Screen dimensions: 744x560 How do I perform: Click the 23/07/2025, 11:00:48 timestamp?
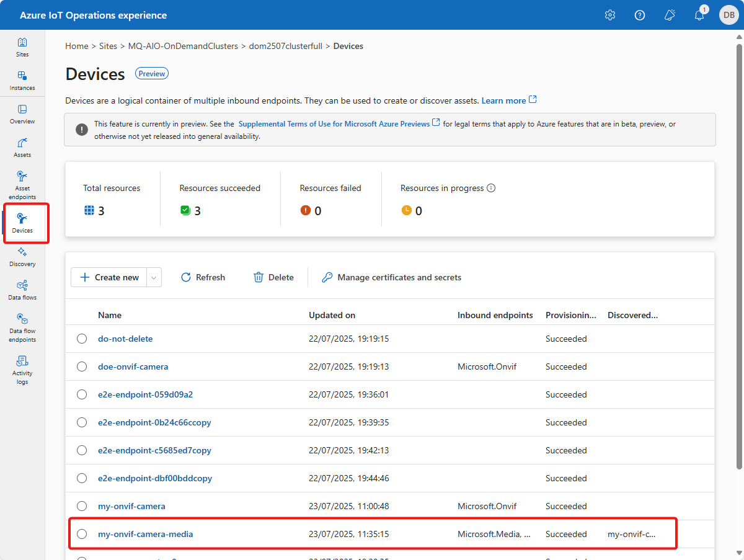click(x=349, y=506)
